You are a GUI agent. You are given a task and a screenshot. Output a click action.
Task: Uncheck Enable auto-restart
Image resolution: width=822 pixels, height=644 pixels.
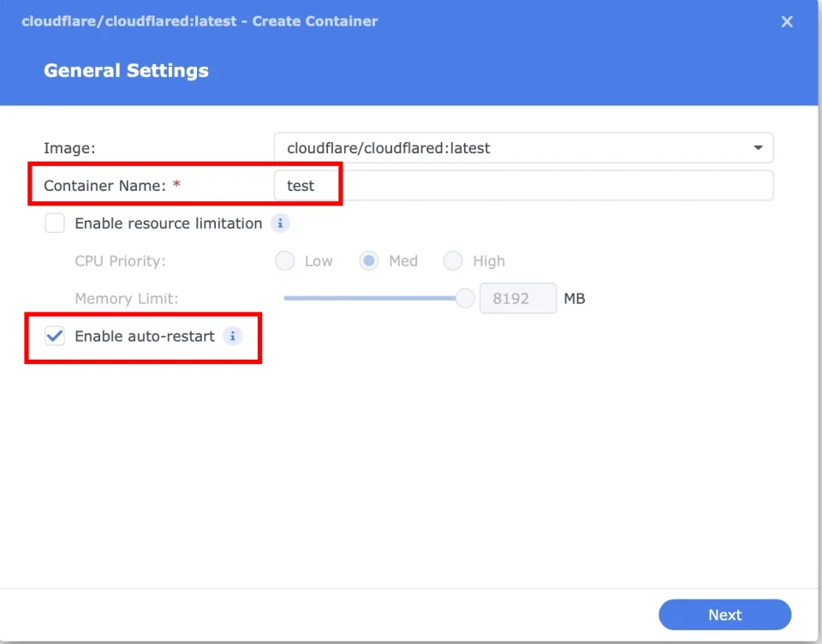[x=55, y=336]
